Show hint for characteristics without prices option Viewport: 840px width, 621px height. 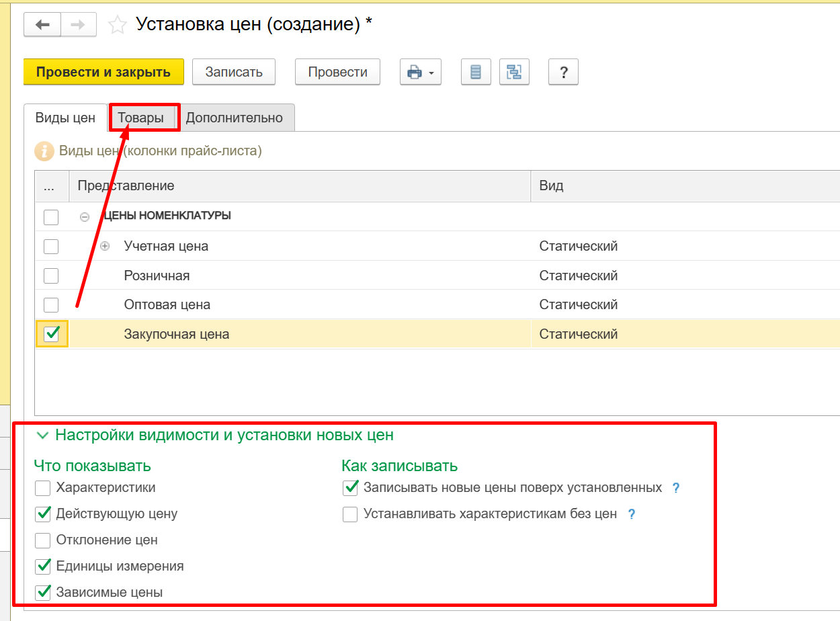tap(631, 514)
